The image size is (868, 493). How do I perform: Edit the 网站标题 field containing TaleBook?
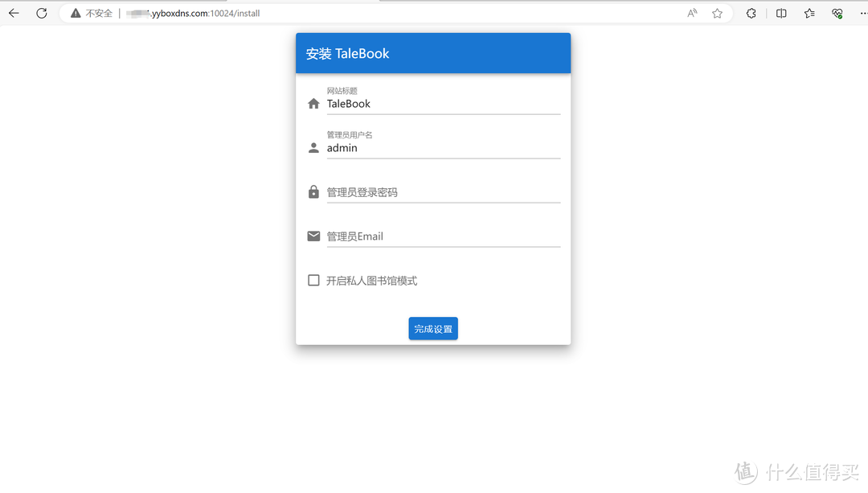click(444, 104)
